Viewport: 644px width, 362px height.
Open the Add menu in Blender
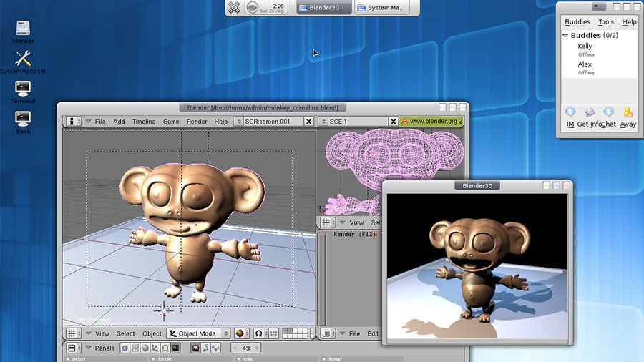point(119,122)
